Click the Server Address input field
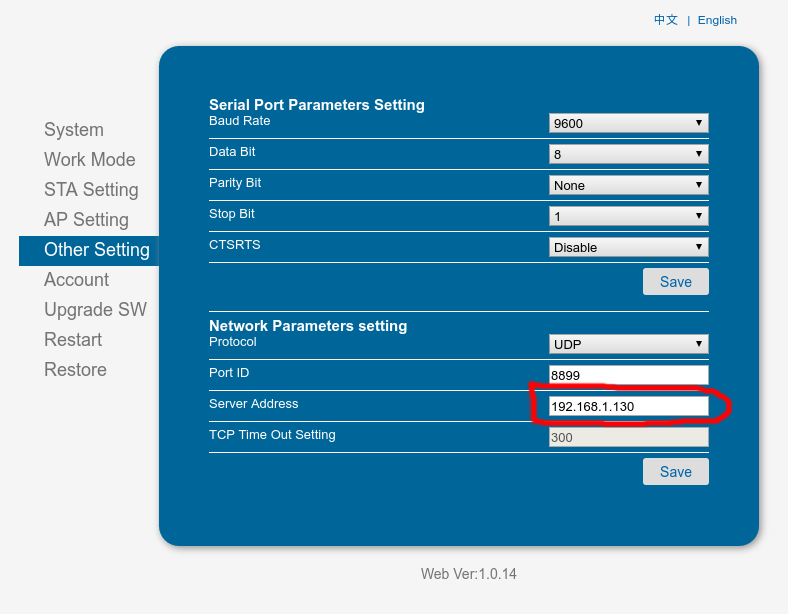The width and height of the screenshot is (788, 614). (629, 406)
